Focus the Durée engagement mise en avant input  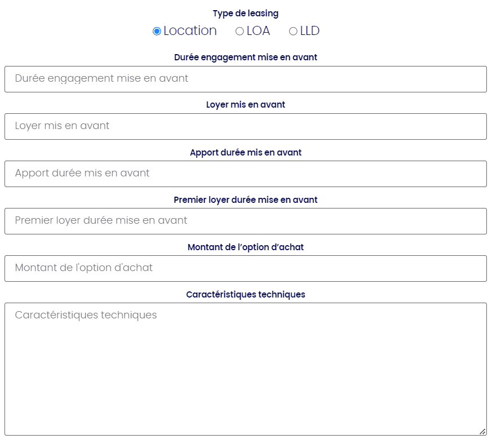[246, 79]
